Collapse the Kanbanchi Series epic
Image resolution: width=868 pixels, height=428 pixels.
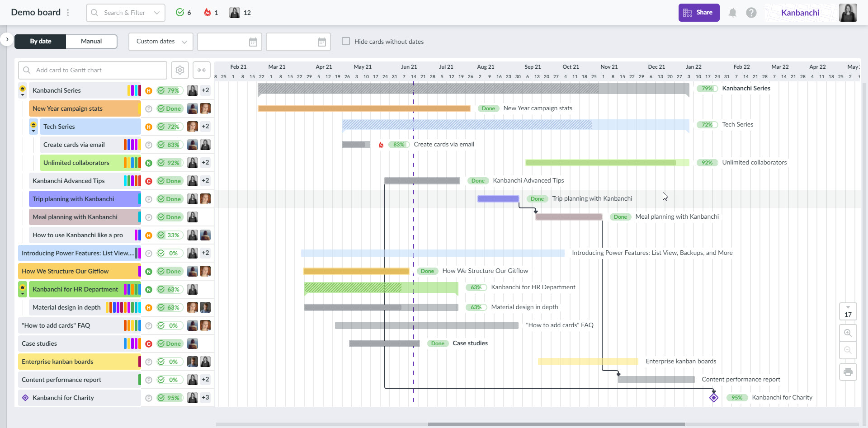point(23,90)
